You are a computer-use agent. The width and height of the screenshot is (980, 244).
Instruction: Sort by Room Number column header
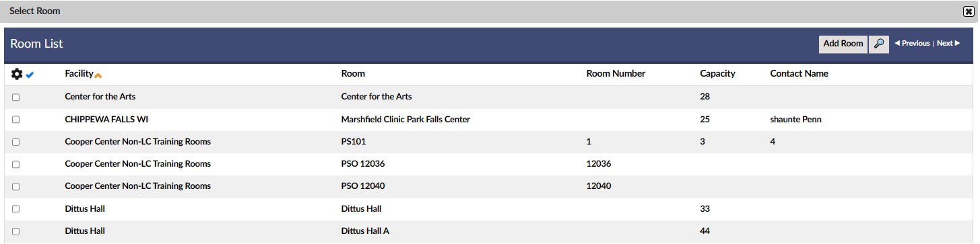[x=616, y=74]
